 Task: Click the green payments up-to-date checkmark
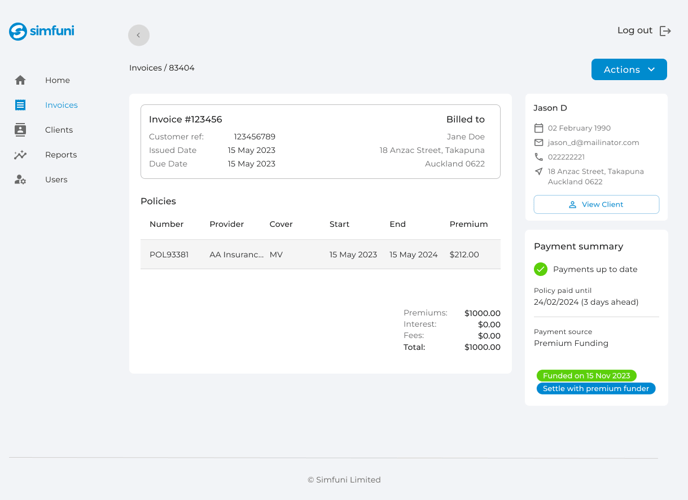(540, 269)
